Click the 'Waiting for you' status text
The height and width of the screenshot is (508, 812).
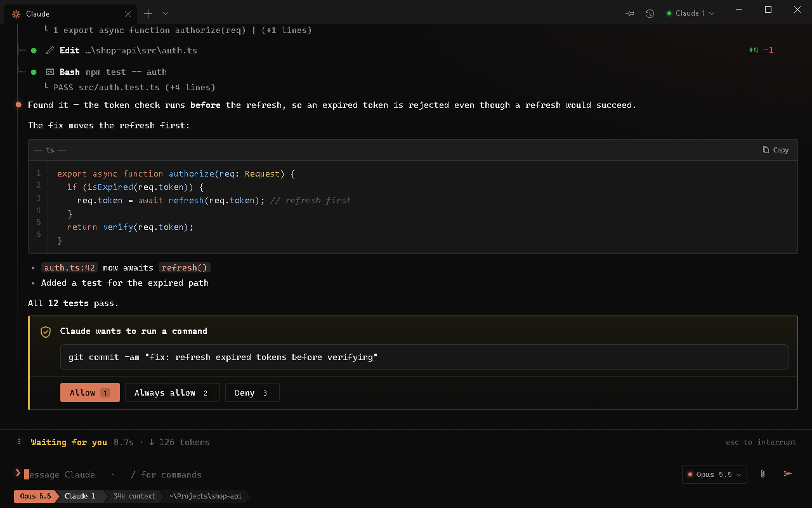pos(69,442)
